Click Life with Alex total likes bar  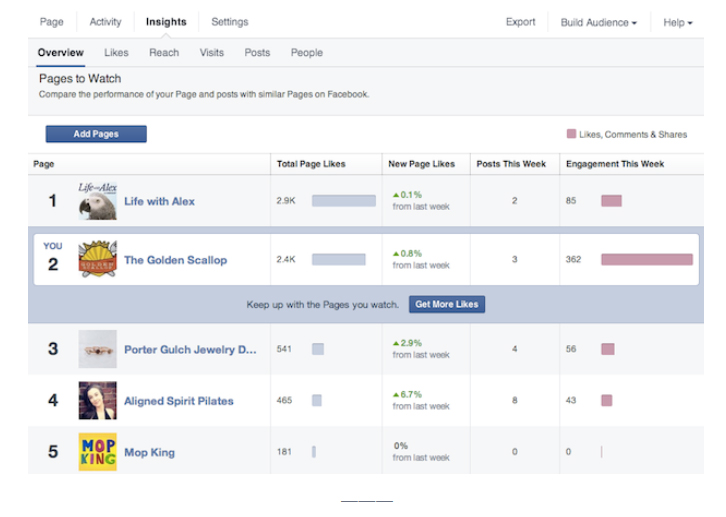pos(344,200)
